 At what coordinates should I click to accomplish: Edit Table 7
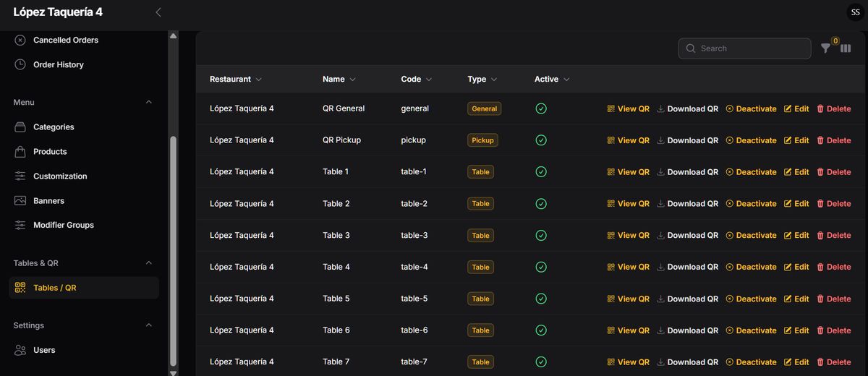point(796,362)
